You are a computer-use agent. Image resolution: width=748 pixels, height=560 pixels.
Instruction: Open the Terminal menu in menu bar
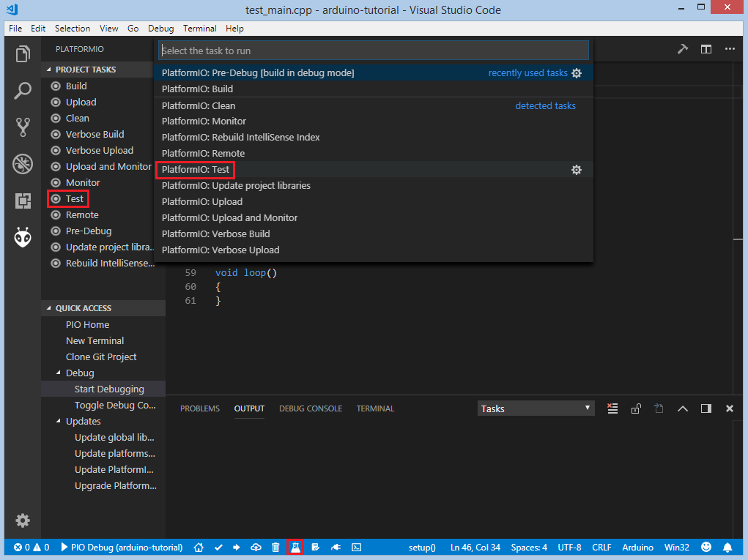coord(199,29)
